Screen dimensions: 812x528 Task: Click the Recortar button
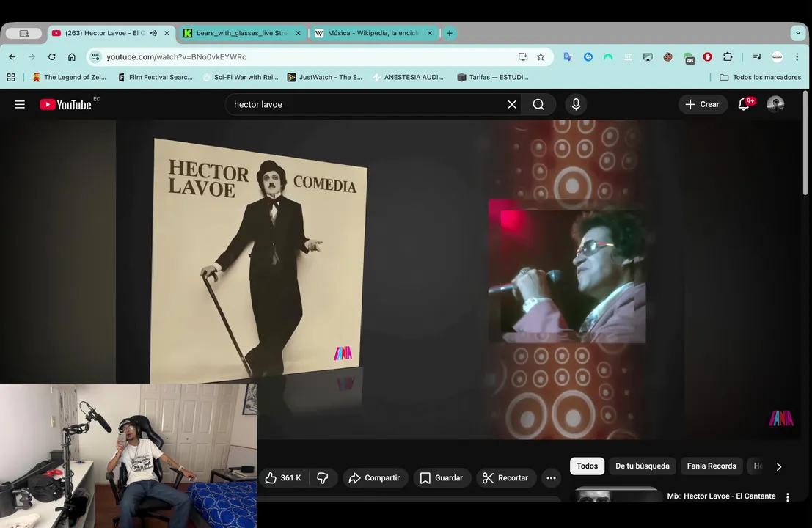click(506, 478)
